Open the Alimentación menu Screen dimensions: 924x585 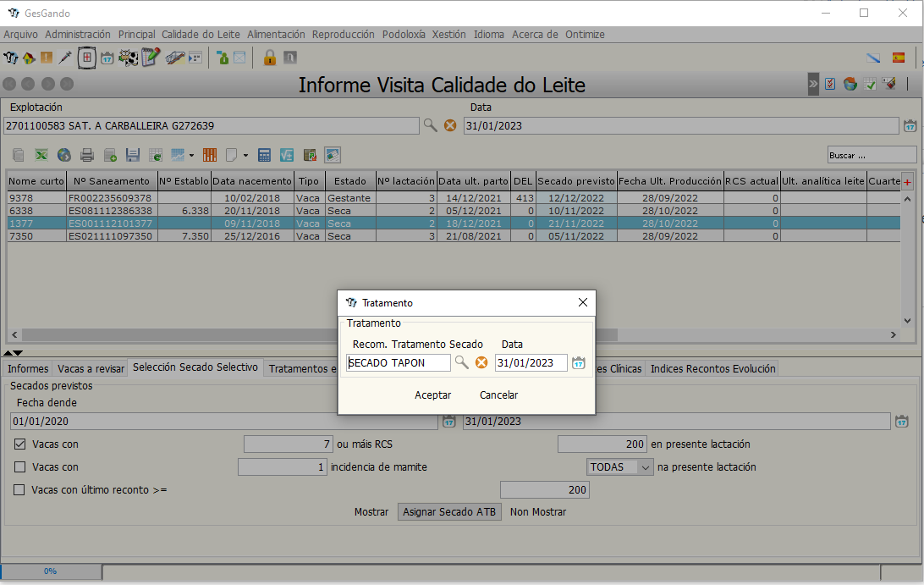point(276,34)
